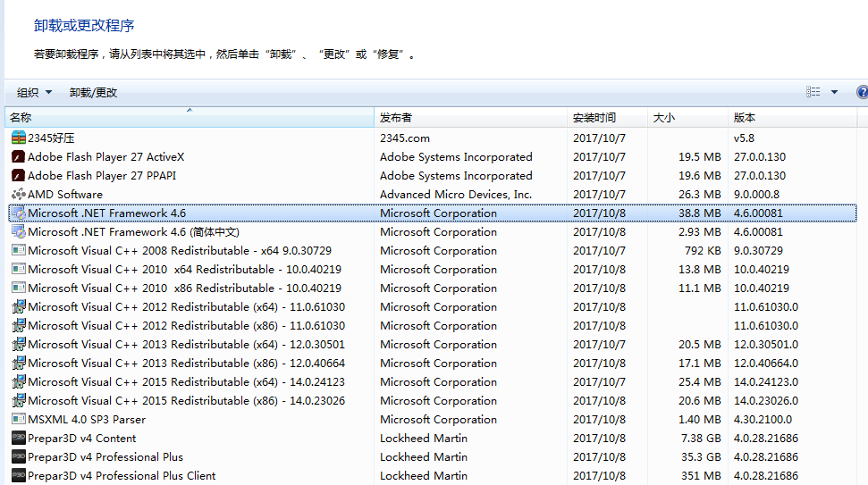868x485 pixels.
Task: Open the 组织 dropdown menu
Action: pos(34,92)
